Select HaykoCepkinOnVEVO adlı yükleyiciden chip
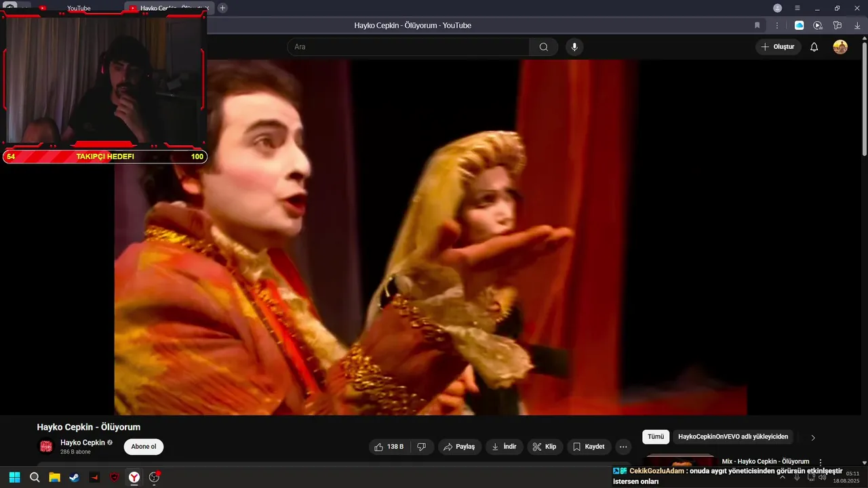This screenshot has height=488, width=868. (733, 437)
